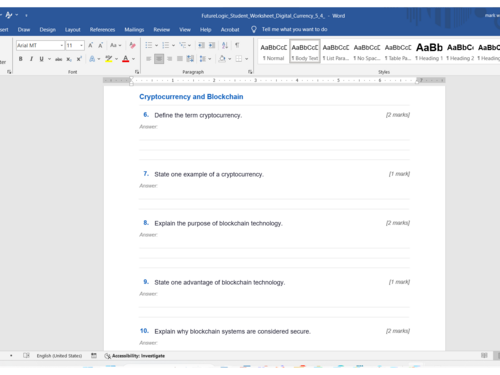Expand the underline style dropdown arrow
Image resolution: width=500 pixels, height=375 pixels.
click(x=49, y=59)
